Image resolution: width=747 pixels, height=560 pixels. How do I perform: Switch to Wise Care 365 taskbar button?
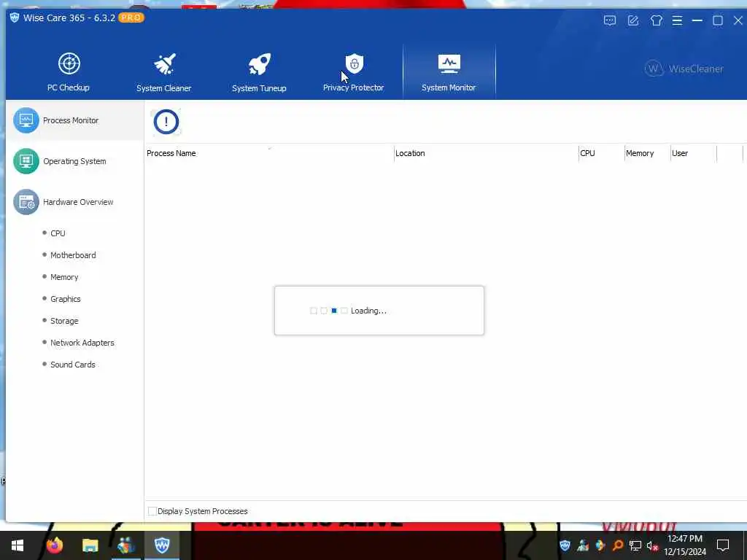(162, 545)
